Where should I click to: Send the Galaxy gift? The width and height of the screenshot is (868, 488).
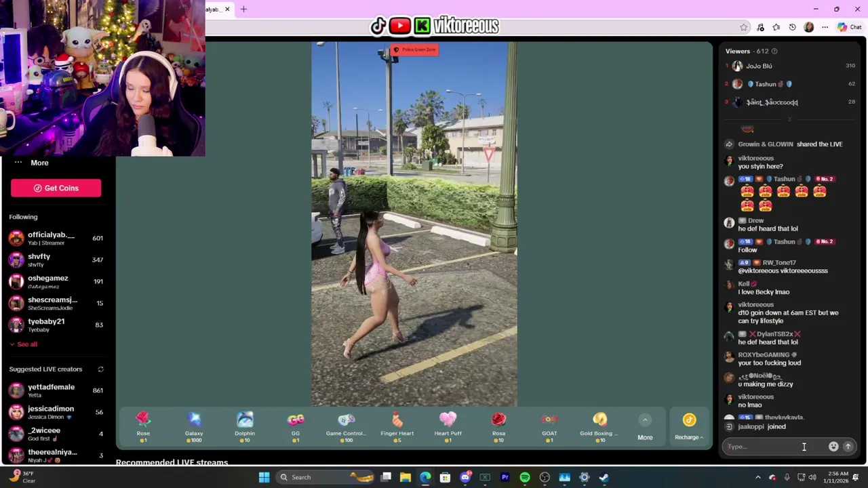[x=194, y=427]
